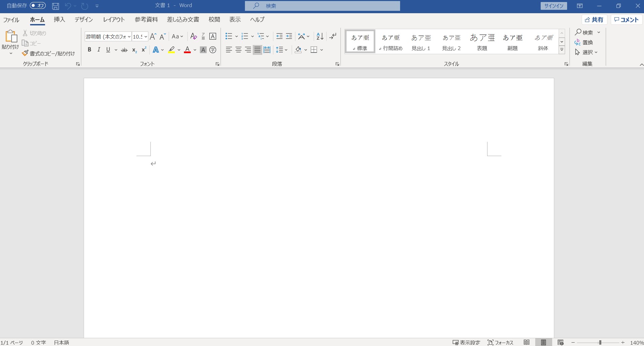This screenshot has height=346, width=644.
Task: Apply subscript formatting
Action: [x=134, y=50]
